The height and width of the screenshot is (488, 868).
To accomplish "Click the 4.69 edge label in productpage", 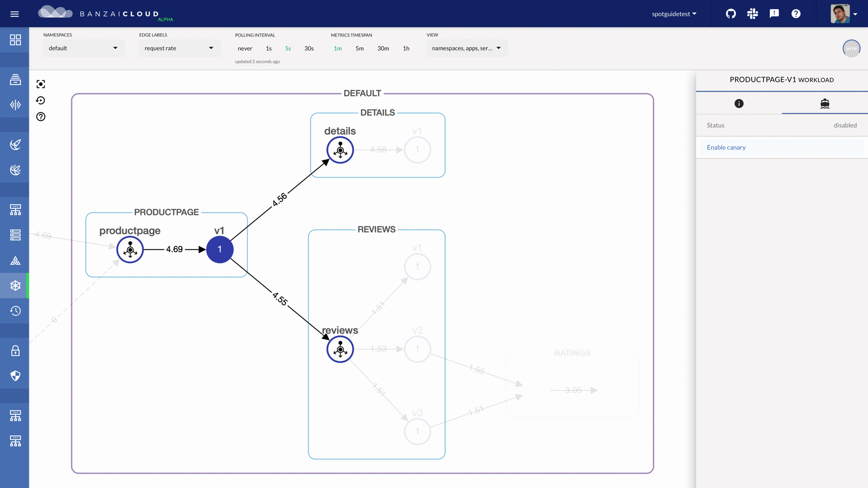I will [174, 249].
